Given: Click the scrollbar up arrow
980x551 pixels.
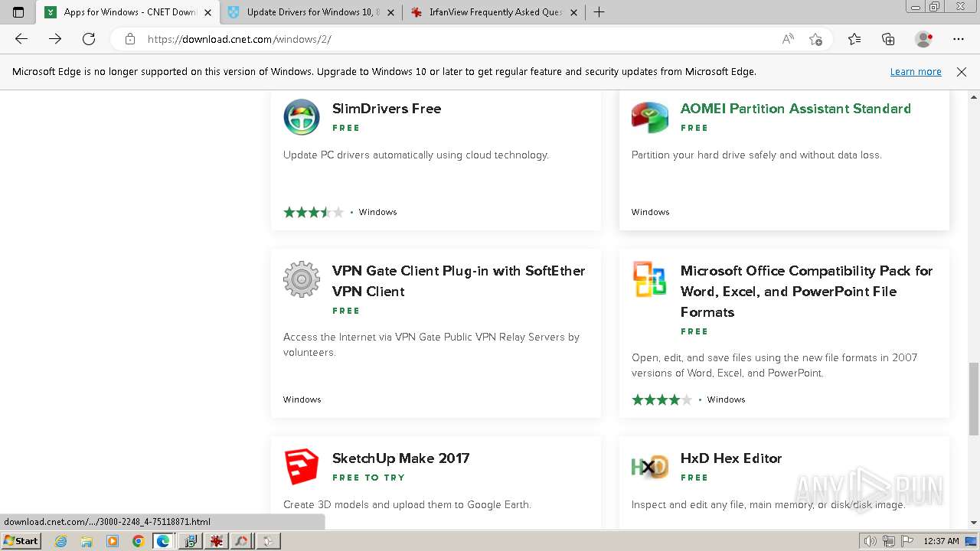Looking at the screenshot, I should [x=974, y=97].
